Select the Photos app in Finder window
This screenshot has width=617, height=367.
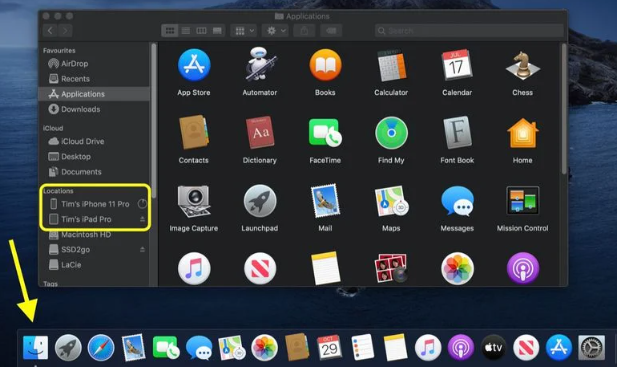[457, 268]
